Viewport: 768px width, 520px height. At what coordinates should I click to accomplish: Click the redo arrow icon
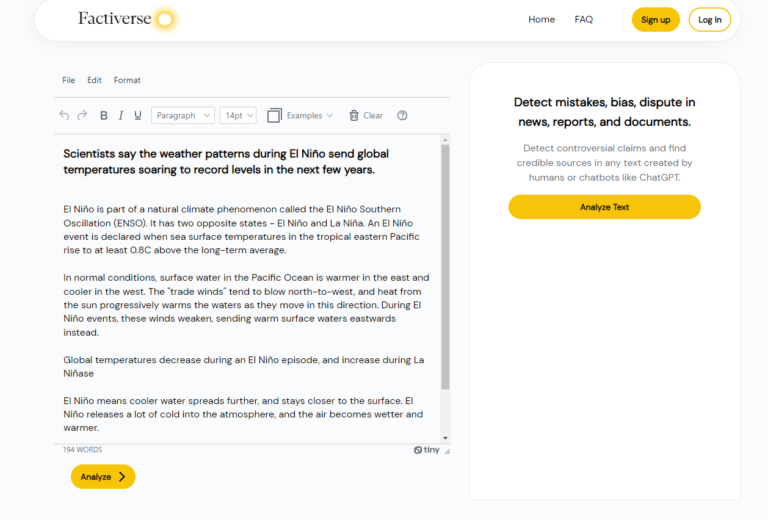[83, 116]
